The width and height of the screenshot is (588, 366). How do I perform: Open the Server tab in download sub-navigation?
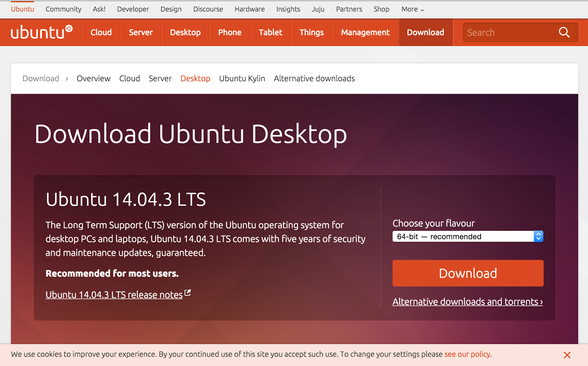pyautogui.click(x=160, y=78)
